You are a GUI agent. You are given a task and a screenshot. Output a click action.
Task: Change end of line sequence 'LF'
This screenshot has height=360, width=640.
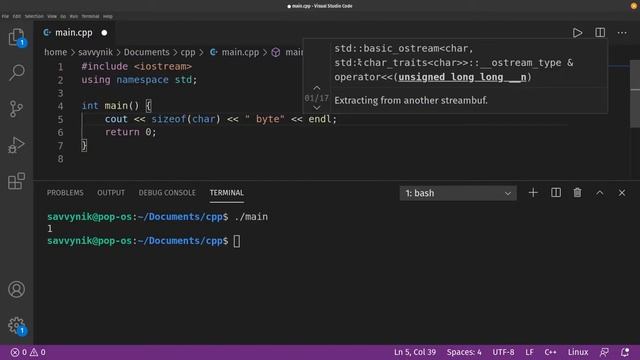point(529,352)
